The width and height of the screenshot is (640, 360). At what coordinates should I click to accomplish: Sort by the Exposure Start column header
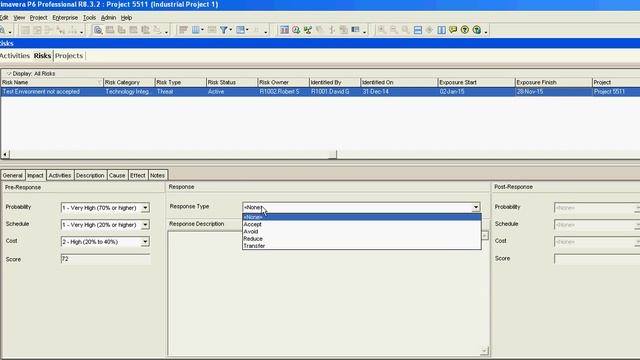[476, 82]
